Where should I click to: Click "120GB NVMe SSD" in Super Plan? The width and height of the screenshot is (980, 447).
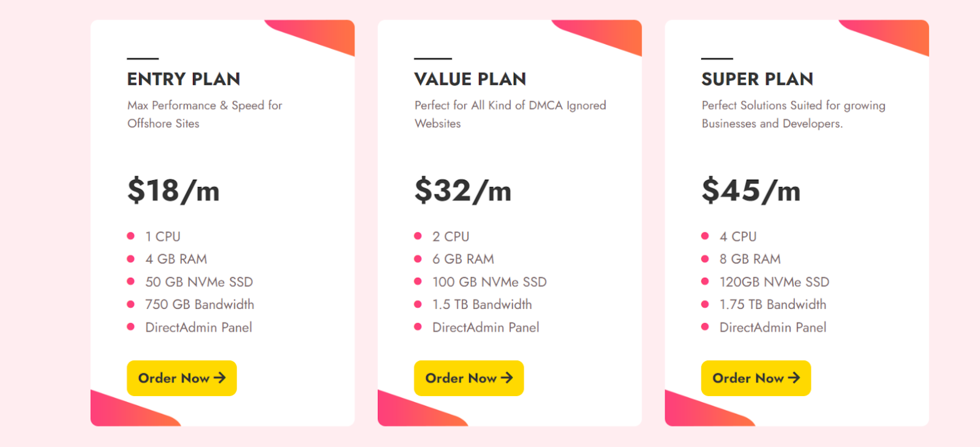774,282
